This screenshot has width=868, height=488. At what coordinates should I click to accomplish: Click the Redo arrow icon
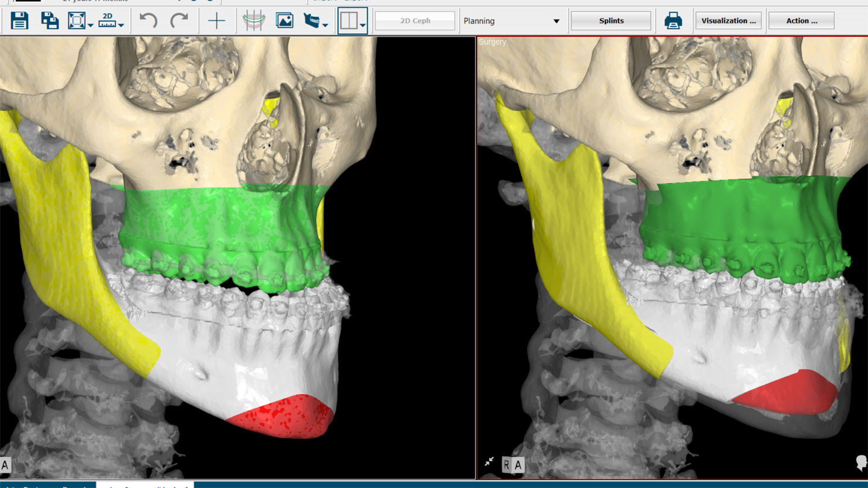tap(180, 20)
